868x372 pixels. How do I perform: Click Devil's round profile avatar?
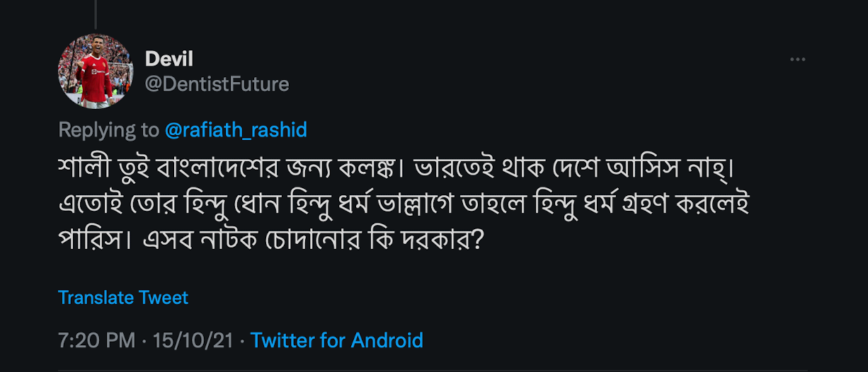(x=96, y=71)
